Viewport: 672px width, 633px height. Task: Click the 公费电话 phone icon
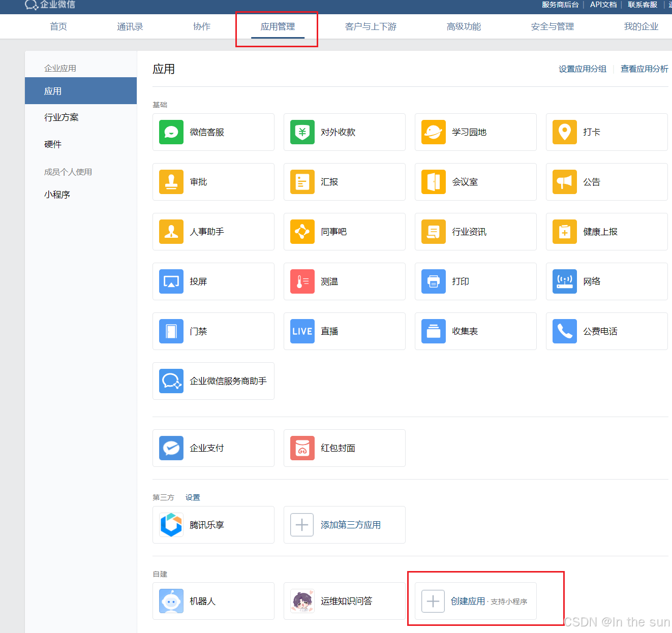(565, 331)
